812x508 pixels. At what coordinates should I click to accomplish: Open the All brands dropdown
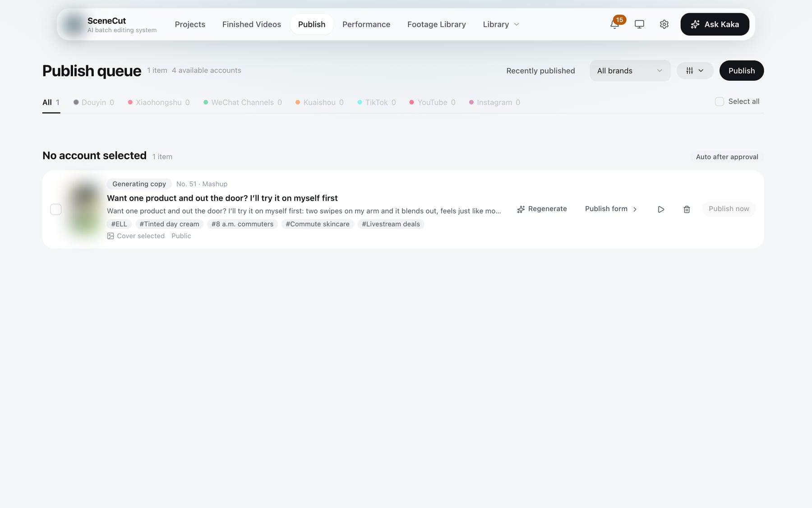pos(630,70)
